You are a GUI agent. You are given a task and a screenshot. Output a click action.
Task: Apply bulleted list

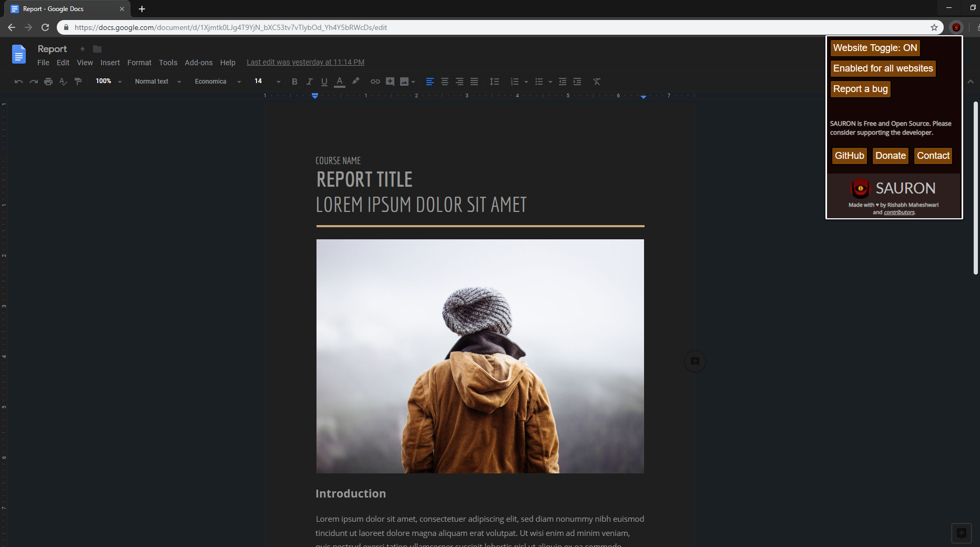point(538,82)
